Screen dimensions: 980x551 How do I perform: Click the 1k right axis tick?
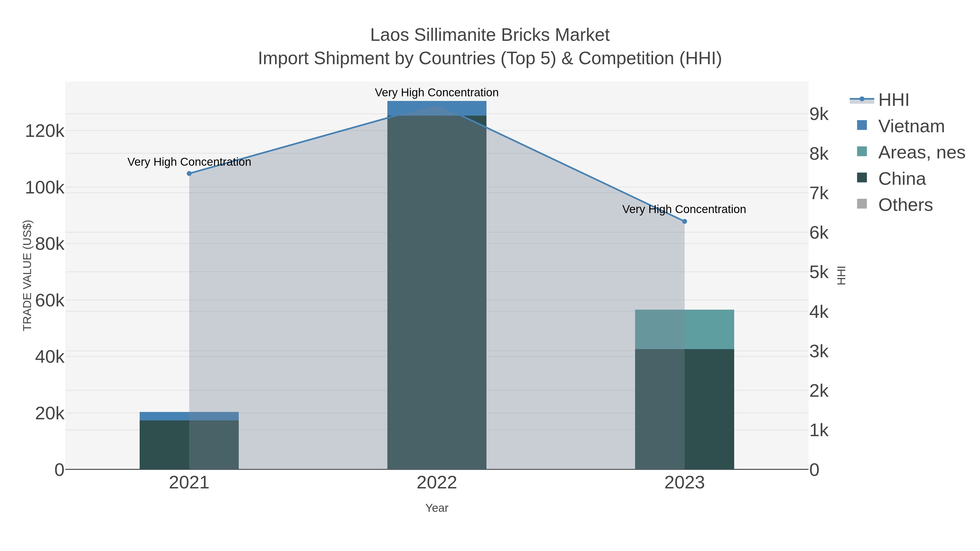[x=819, y=431]
